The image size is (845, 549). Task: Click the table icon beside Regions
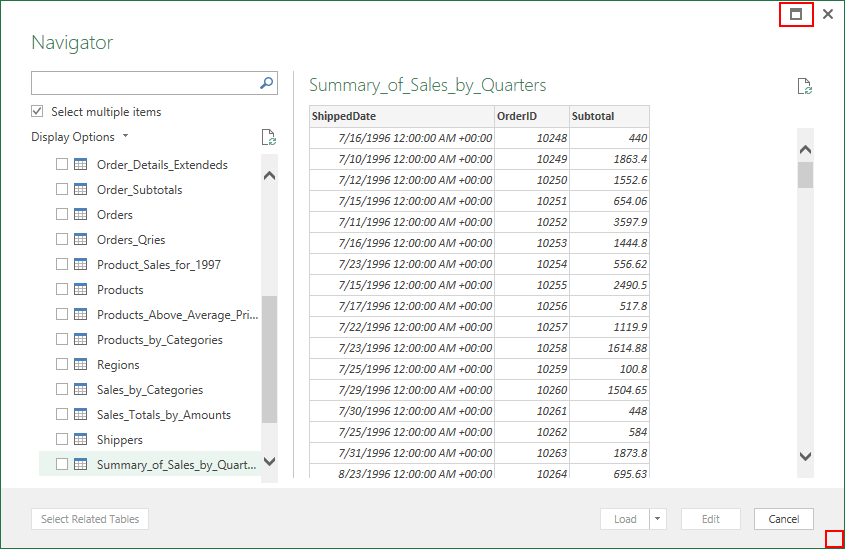[x=81, y=365]
